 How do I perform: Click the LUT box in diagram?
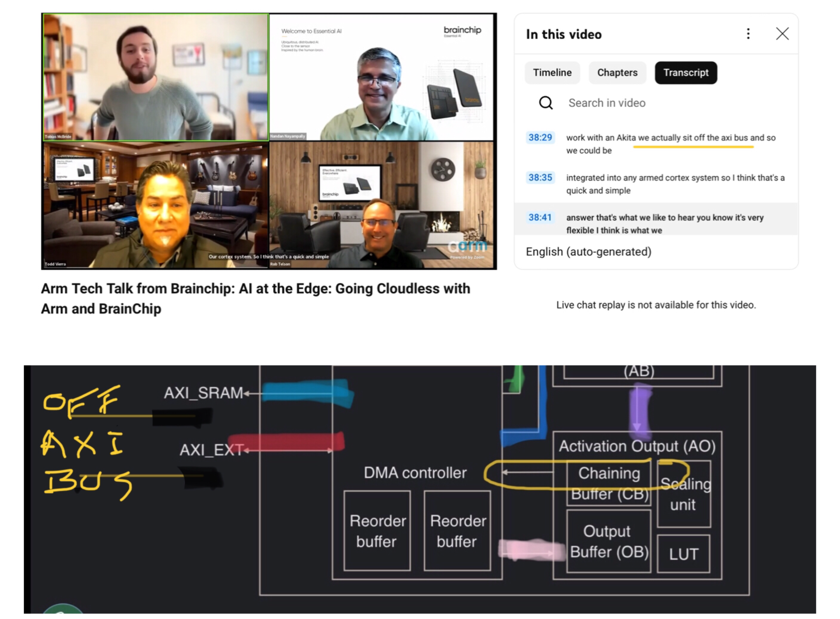(683, 554)
